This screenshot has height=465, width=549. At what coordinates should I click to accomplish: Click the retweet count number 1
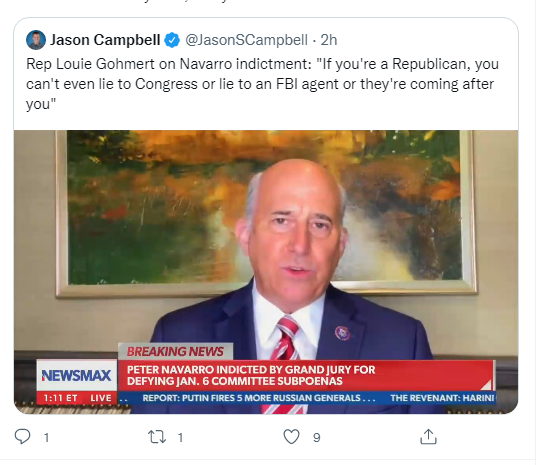pyautogui.click(x=180, y=437)
